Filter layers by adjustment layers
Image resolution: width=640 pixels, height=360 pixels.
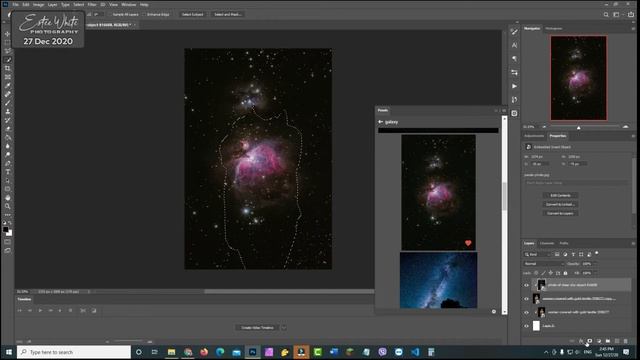click(565, 254)
